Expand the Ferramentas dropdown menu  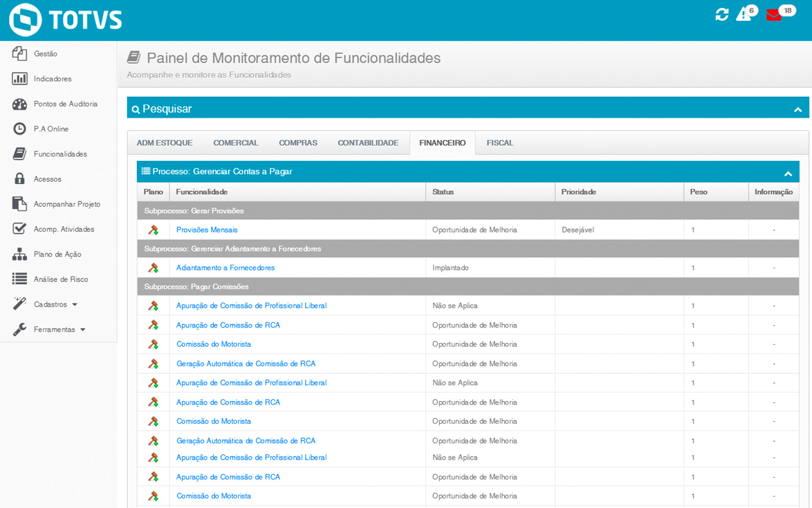pos(59,329)
